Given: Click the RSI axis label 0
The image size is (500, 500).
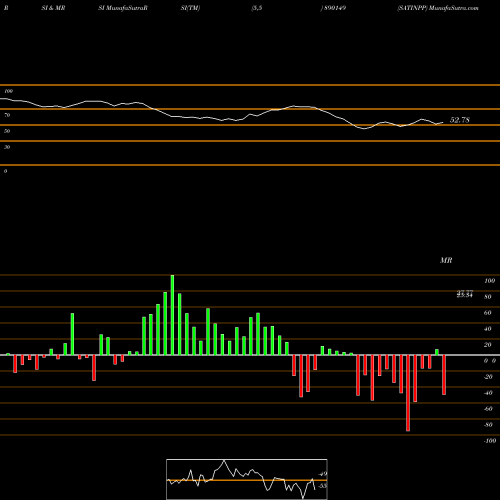Looking at the screenshot, I should click(5, 171).
